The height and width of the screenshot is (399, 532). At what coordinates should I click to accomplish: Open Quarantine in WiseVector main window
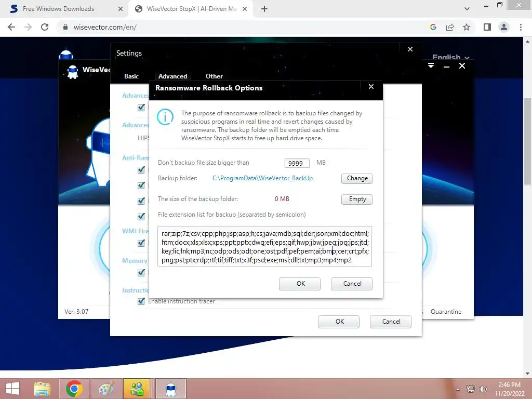[446, 312]
